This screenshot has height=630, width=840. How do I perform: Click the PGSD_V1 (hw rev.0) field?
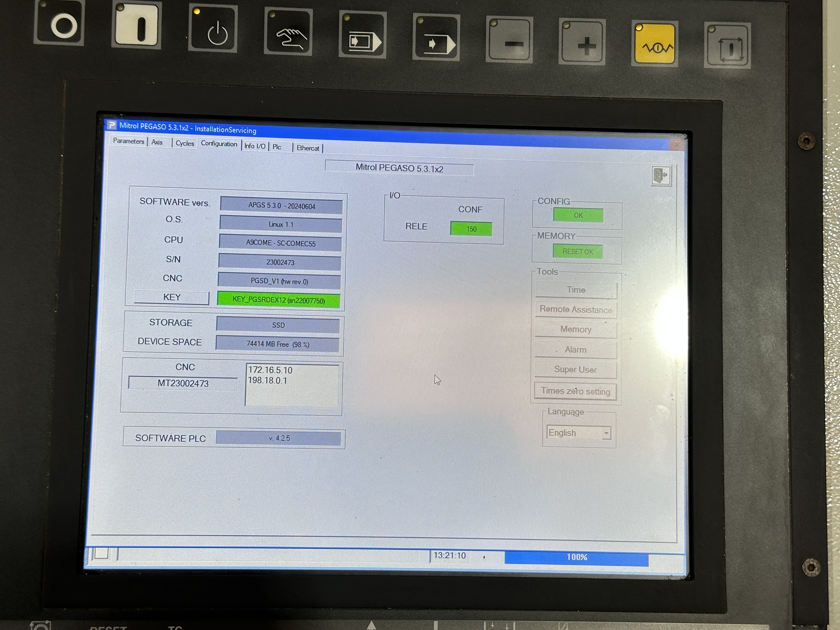[280, 281]
